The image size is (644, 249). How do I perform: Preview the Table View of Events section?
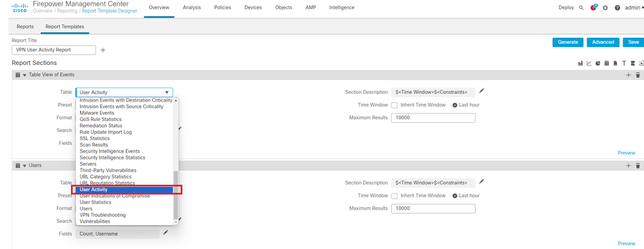[627, 153]
